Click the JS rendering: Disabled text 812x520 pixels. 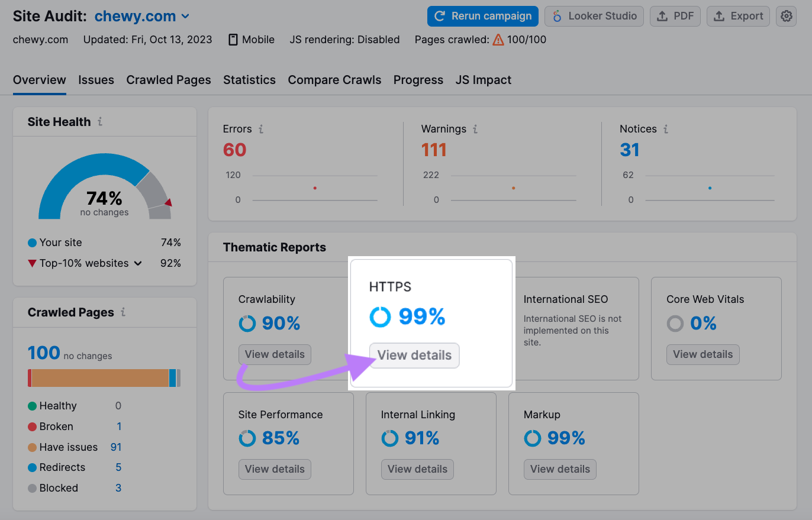344,40
